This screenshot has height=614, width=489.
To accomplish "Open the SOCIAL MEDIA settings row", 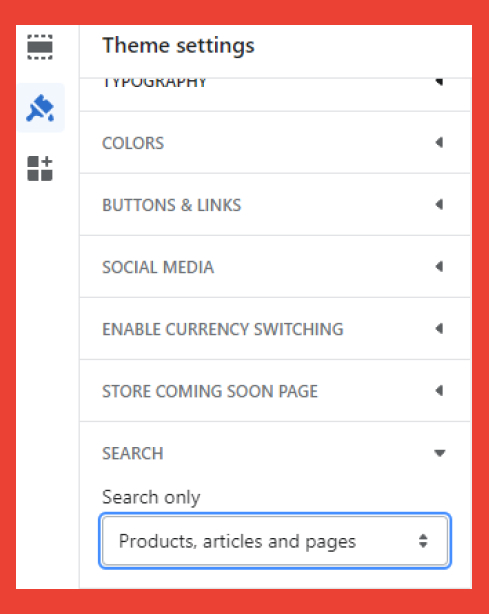I will pyautogui.click(x=275, y=267).
